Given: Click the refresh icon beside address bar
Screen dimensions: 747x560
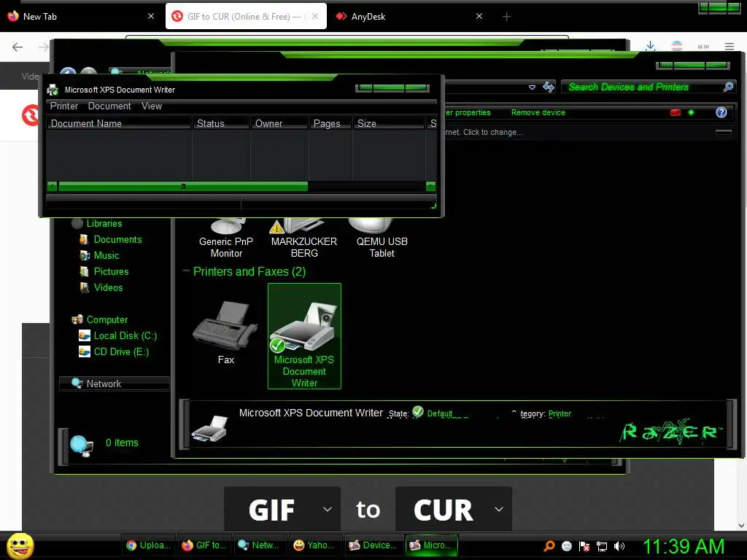Looking at the screenshot, I should click(549, 87).
